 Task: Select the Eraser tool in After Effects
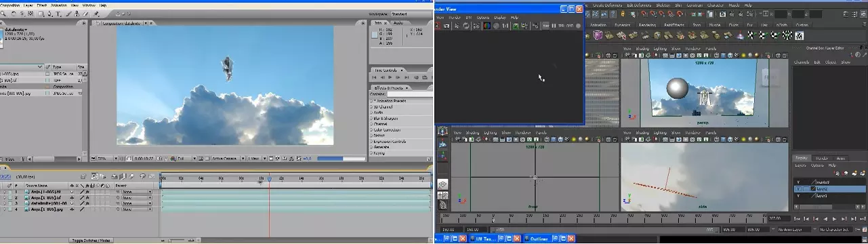85,14
